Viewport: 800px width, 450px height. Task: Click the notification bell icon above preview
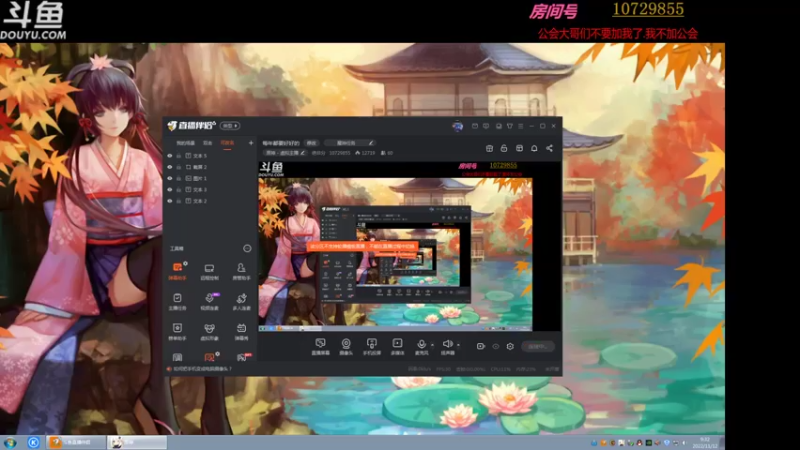534,148
